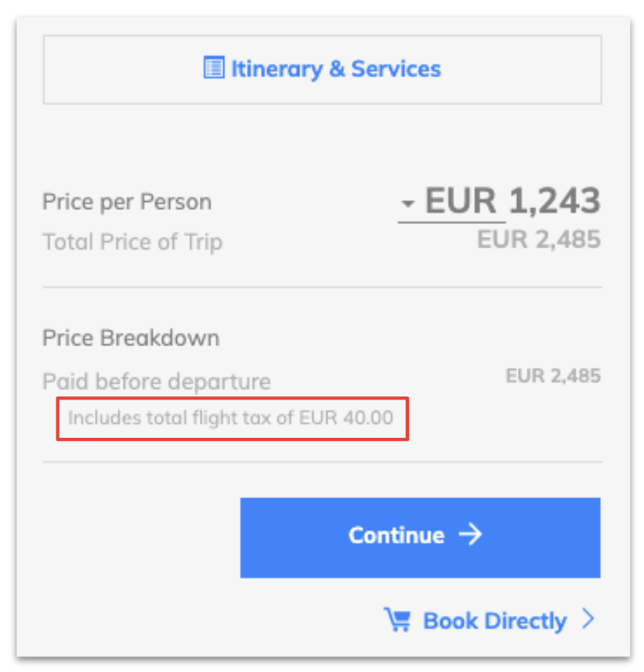
Task: Open the currency dropdown arrow before EUR
Action: coord(407,203)
